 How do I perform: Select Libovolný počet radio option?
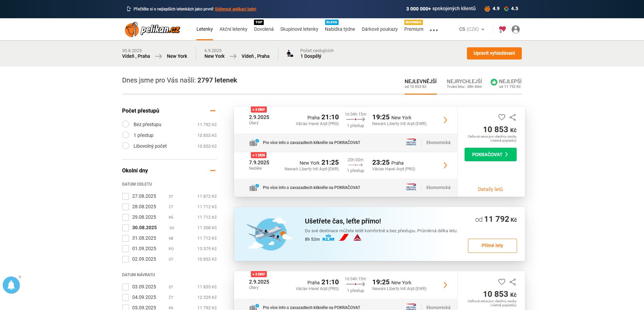click(126, 146)
